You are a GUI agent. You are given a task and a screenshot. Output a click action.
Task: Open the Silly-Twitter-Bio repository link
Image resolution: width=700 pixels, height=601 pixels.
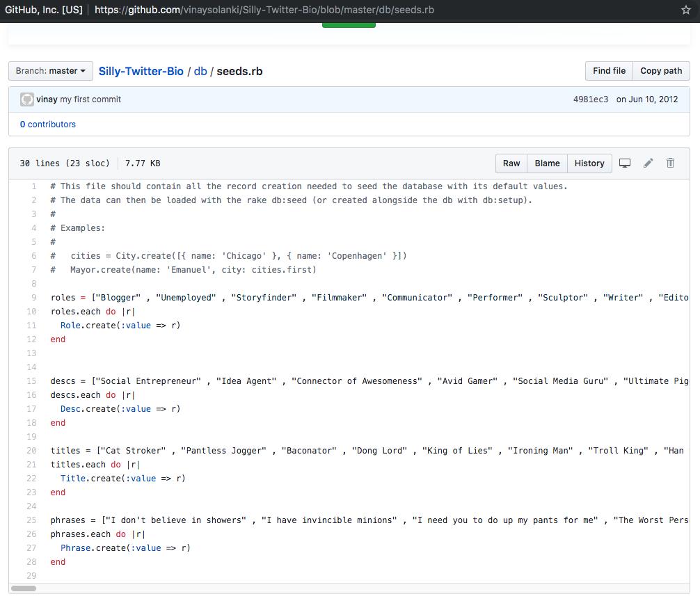tap(141, 72)
